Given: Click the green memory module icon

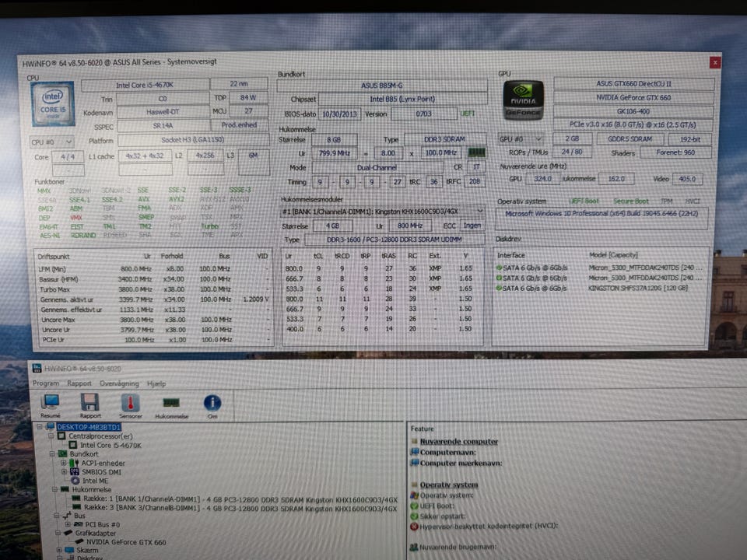Looking at the screenshot, I should (476, 152).
